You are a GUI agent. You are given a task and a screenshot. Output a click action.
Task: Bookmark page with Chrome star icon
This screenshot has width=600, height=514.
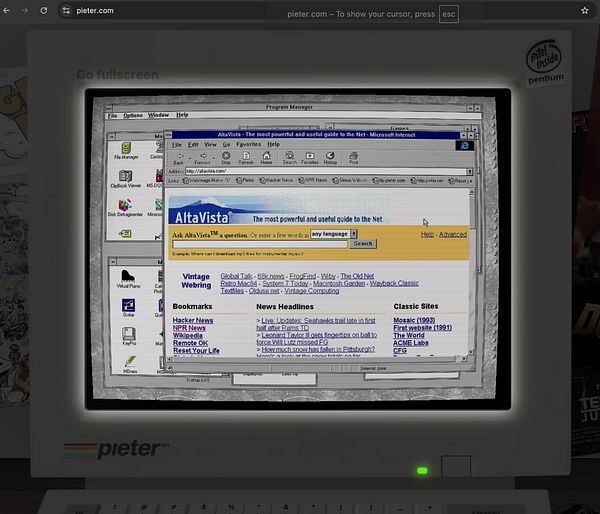(585, 10)
